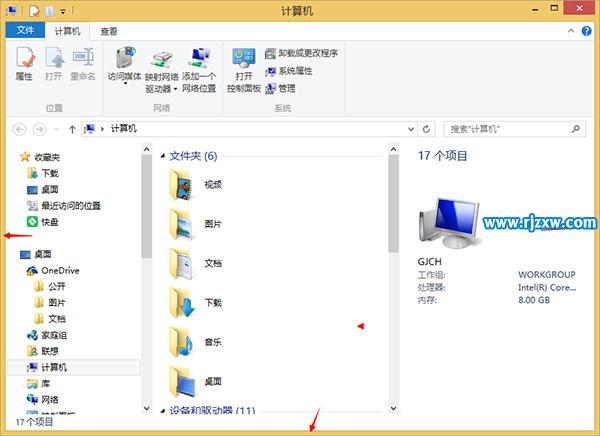This screenshot has width=600, height=436.
Task: Click Uninstall or change a program (卸载或更改程序)
Action: click(302, 53)
